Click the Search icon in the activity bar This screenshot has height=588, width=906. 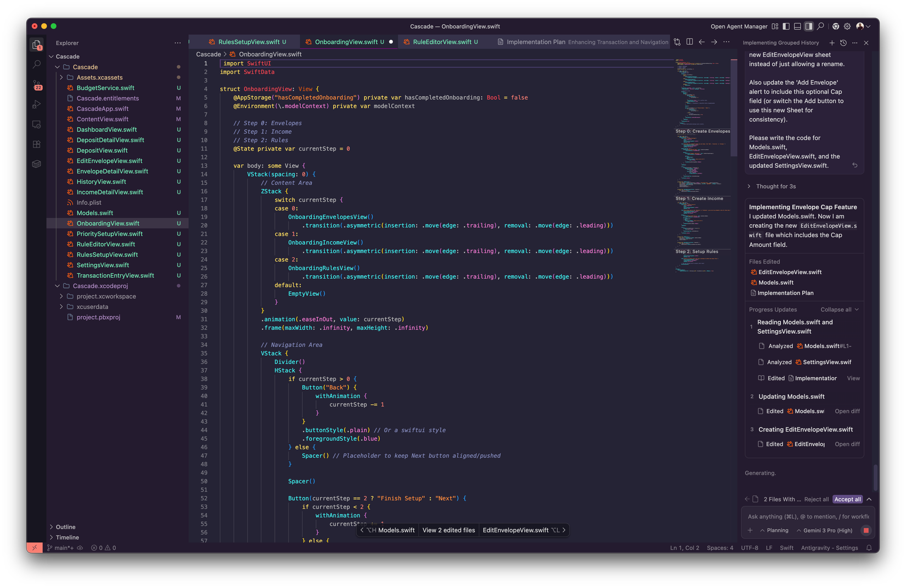point(37,65)
